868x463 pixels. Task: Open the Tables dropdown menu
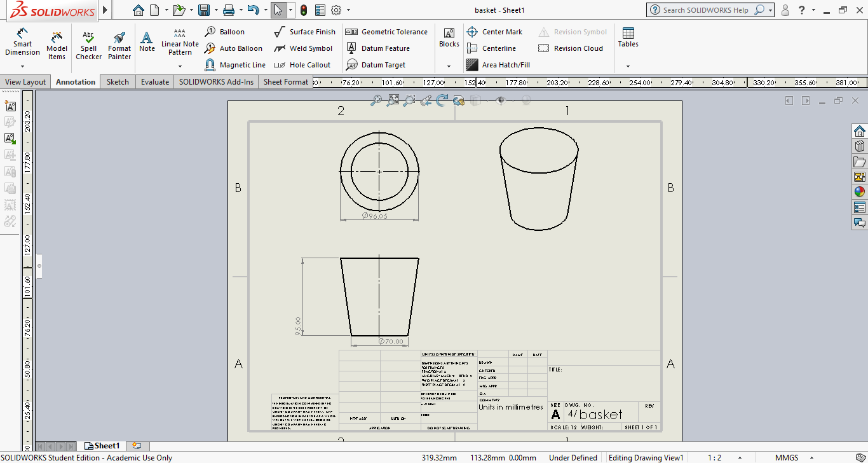[628, 66]
